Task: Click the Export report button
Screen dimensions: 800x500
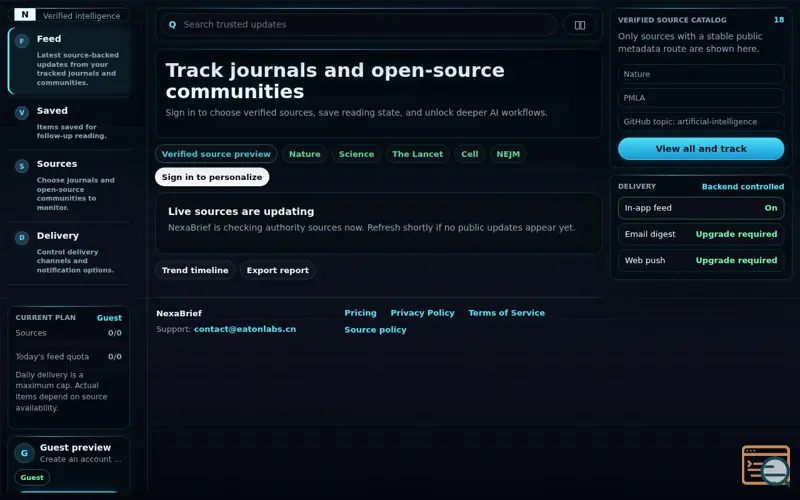Action: pyautogui.click(x=278, y=270)
